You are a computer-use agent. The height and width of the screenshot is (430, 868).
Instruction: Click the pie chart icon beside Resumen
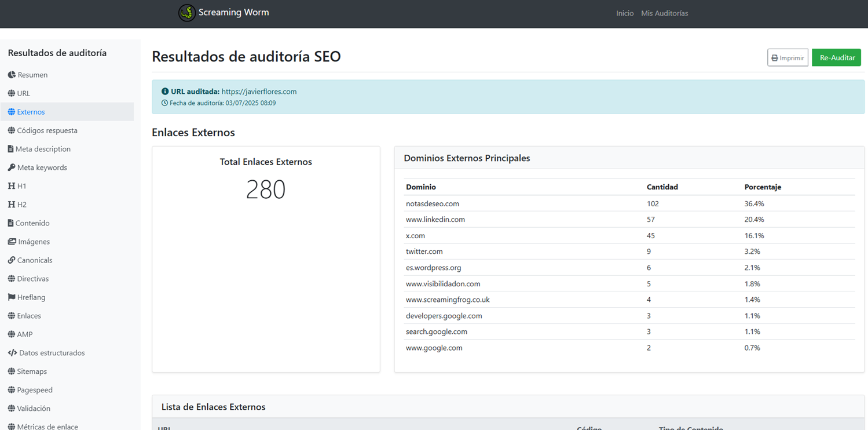12,75
